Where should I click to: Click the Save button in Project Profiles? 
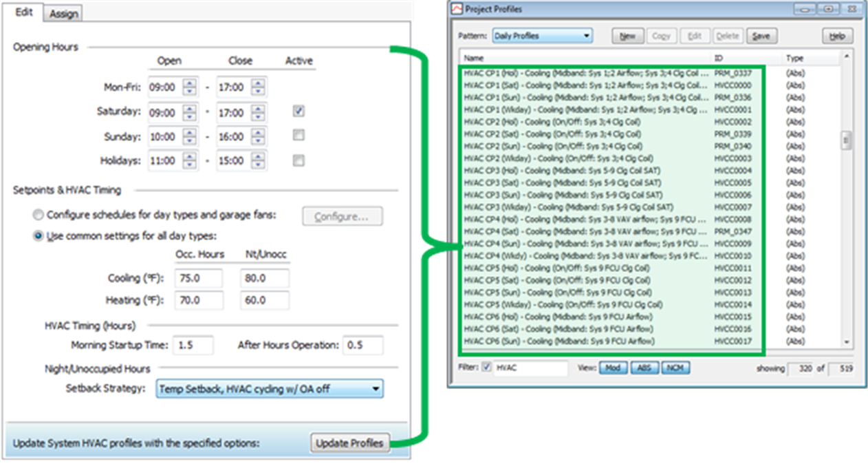(x=761, y=36)
